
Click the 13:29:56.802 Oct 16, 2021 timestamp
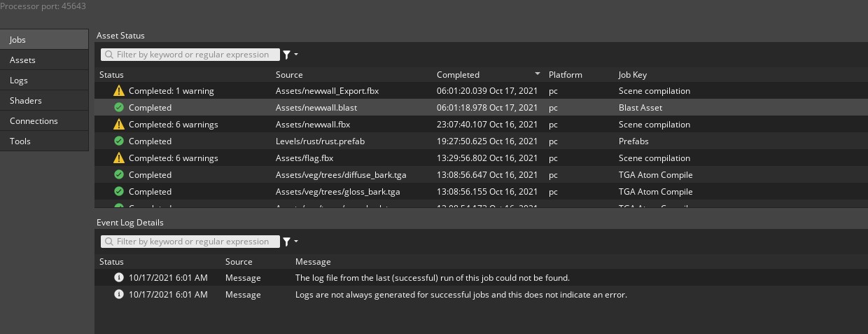[487, 158]
